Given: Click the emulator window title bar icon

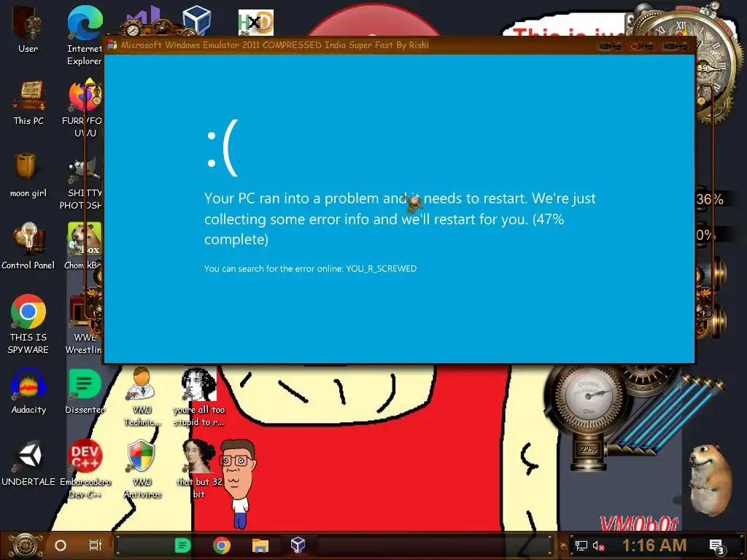Looking at the screenshot, I should click(112, 45).
